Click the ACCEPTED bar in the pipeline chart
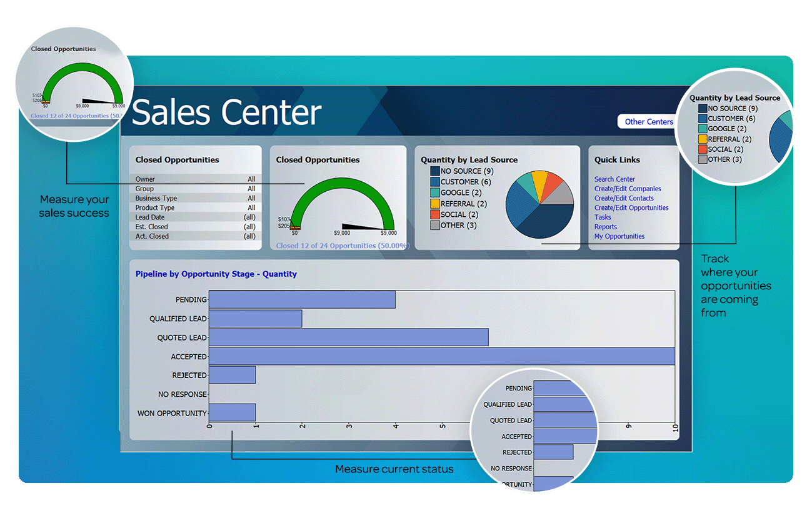This screenshot has width=812, height=508. [x=438, y=356]
